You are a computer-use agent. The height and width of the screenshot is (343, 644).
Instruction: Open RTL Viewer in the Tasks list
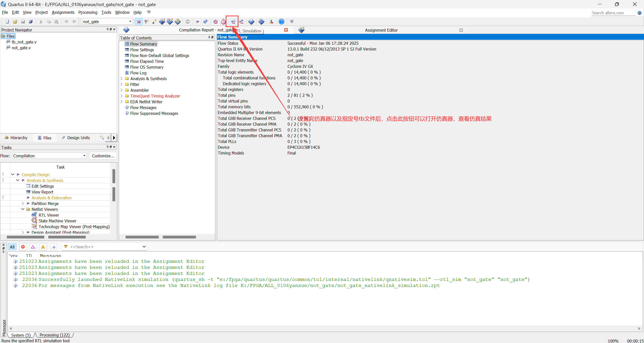pos(49,215)
